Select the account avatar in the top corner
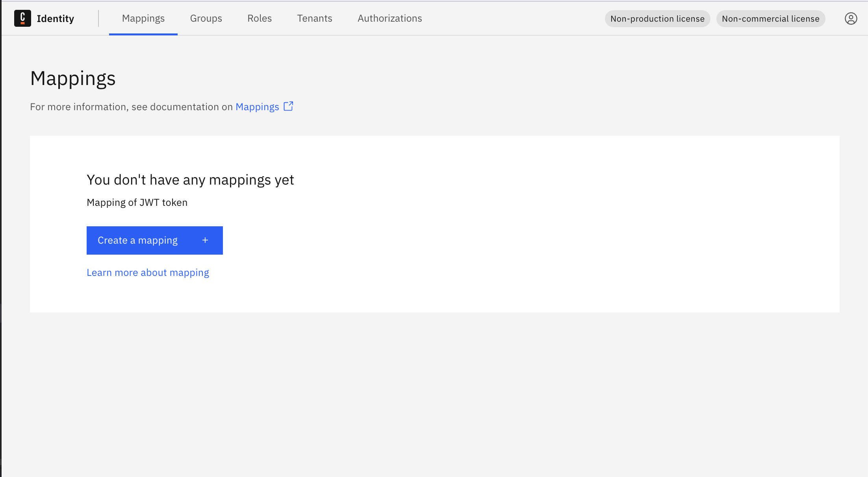 [x=851, y=18]
